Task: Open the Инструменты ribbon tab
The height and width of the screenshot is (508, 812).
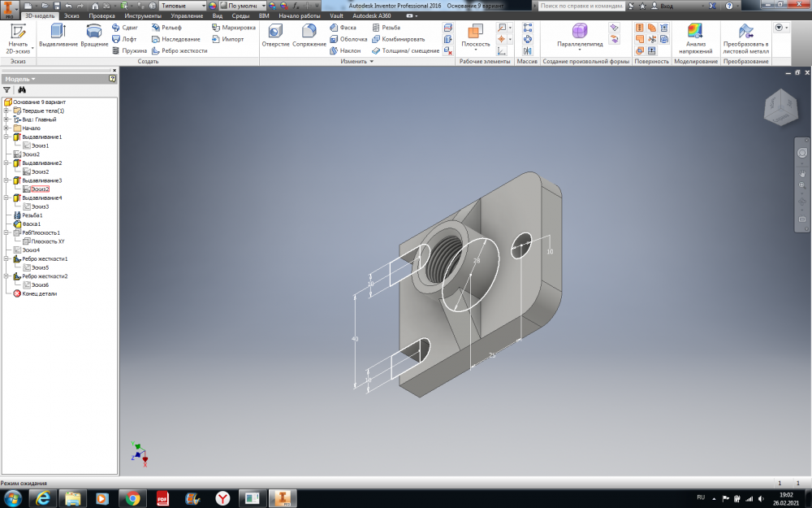Action: click(143, 15)
